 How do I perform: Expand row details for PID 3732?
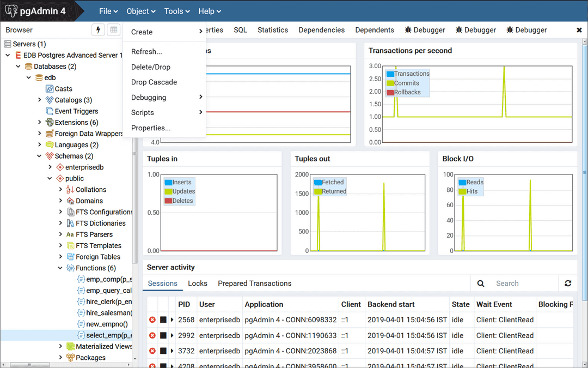point(172,351)
